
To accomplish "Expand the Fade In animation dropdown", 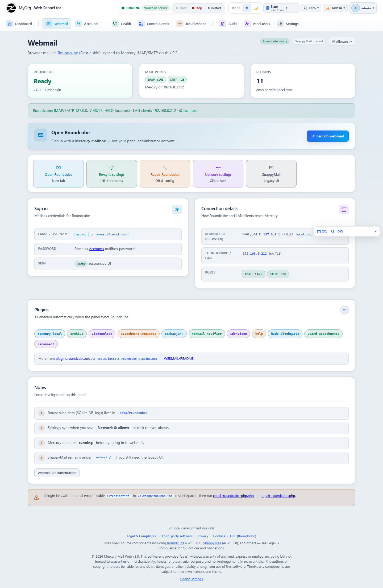I will point(335,8).
